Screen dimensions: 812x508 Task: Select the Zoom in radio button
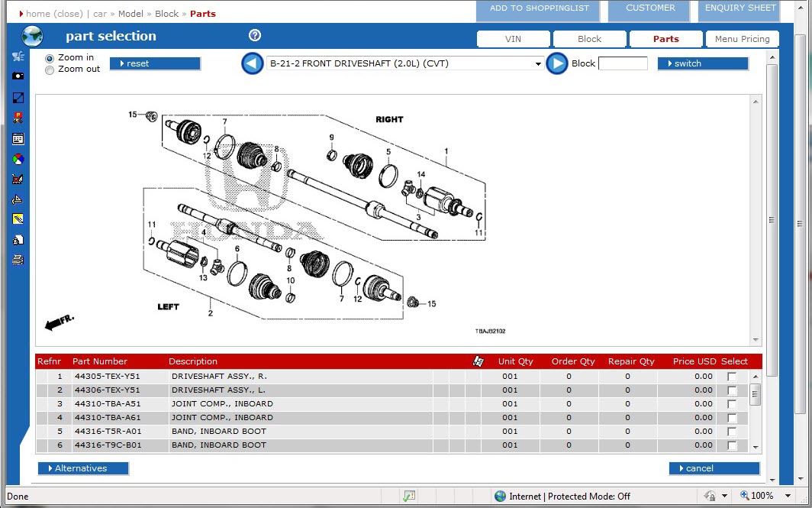point(50,58)
